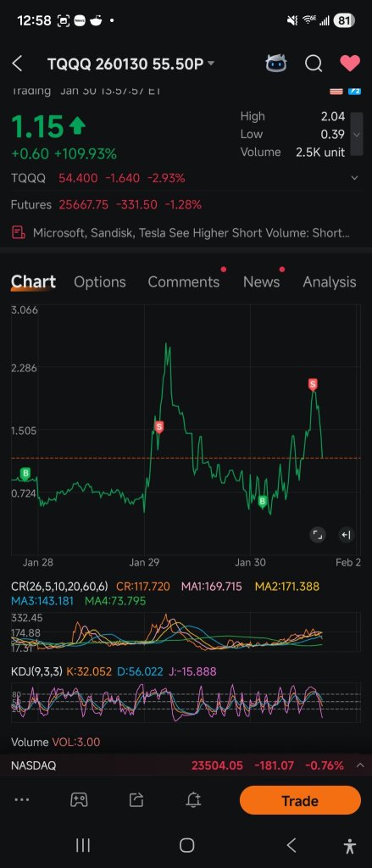Switch to the Options tab
Screen dimensions: 372x868
pyautogui.click(x=100, y=281)
